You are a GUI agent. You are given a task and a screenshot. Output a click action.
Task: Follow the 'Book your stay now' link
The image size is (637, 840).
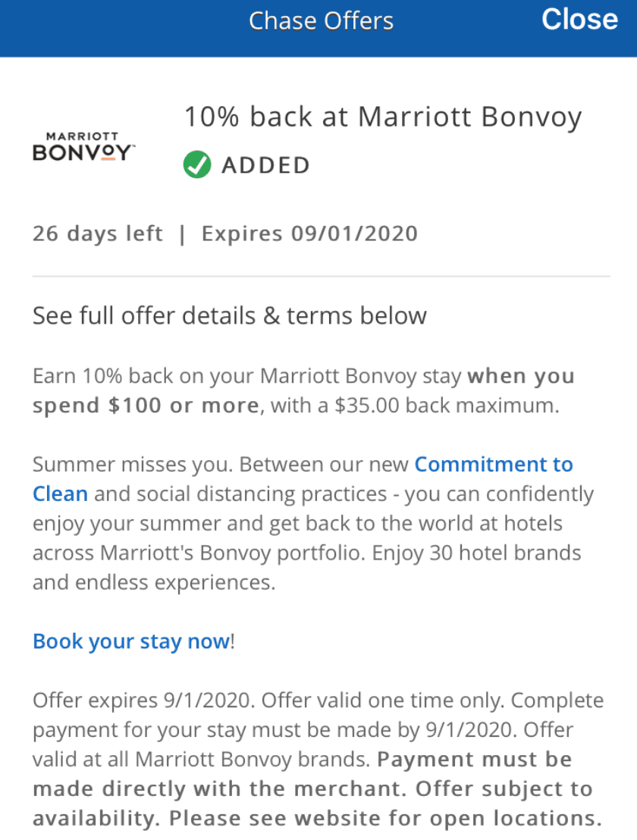pyautogui.click(x=130, y=641)
